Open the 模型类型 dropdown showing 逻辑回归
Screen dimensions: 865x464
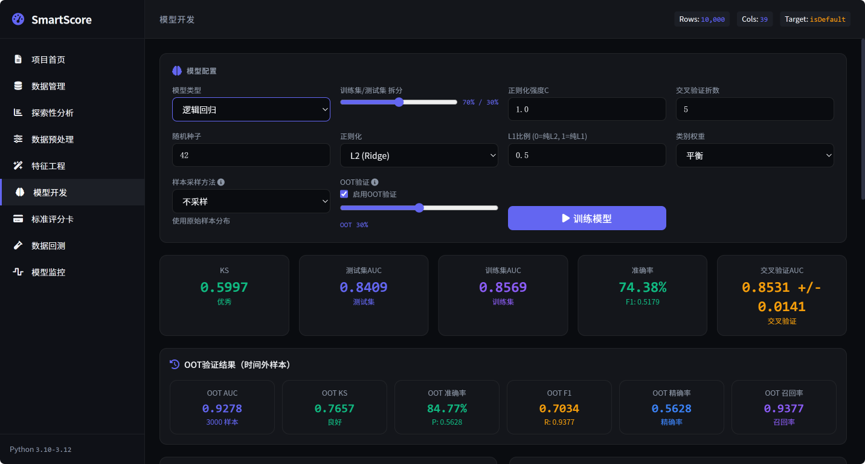(x=251, y=109)
